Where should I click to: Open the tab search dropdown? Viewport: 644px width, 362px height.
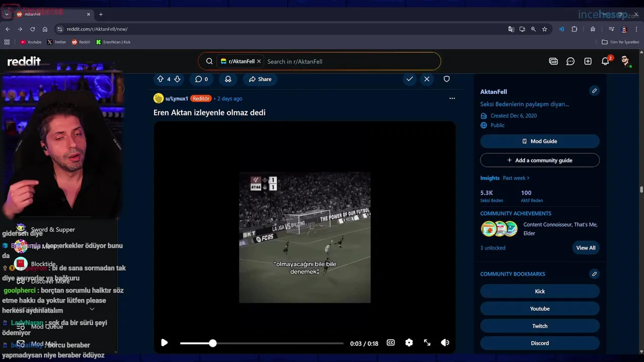coord(7,14)
